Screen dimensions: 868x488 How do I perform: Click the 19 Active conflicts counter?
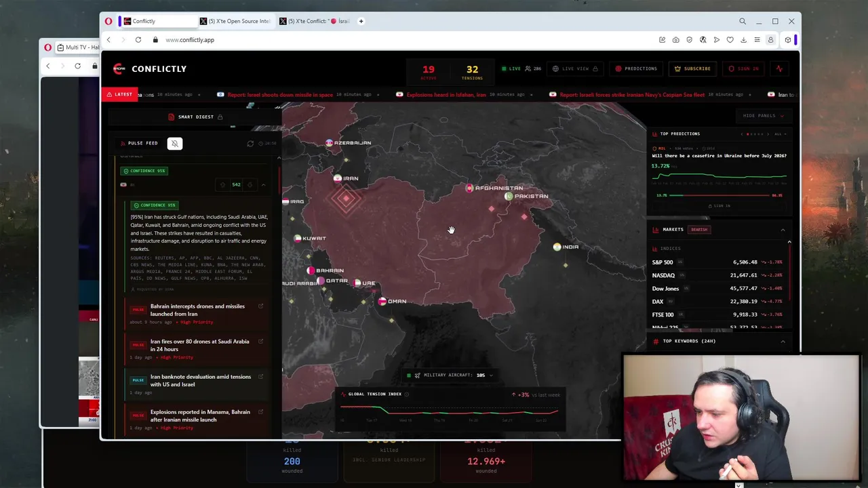click(x=428, y=71)
